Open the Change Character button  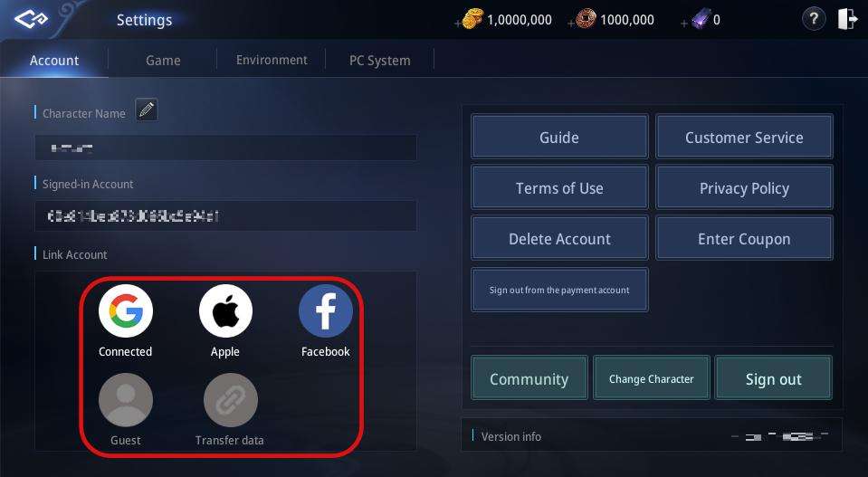click(x=651, y=378)
